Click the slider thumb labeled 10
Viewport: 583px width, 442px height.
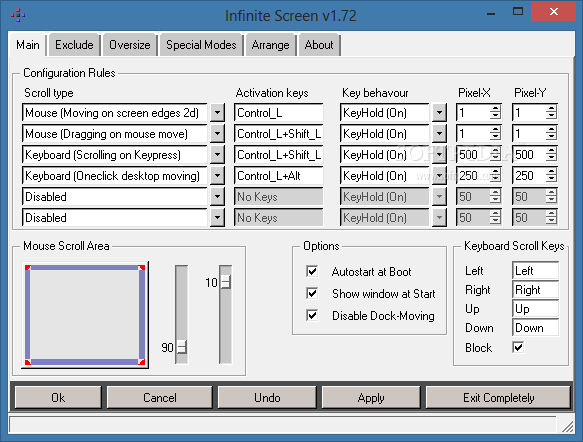225,282
